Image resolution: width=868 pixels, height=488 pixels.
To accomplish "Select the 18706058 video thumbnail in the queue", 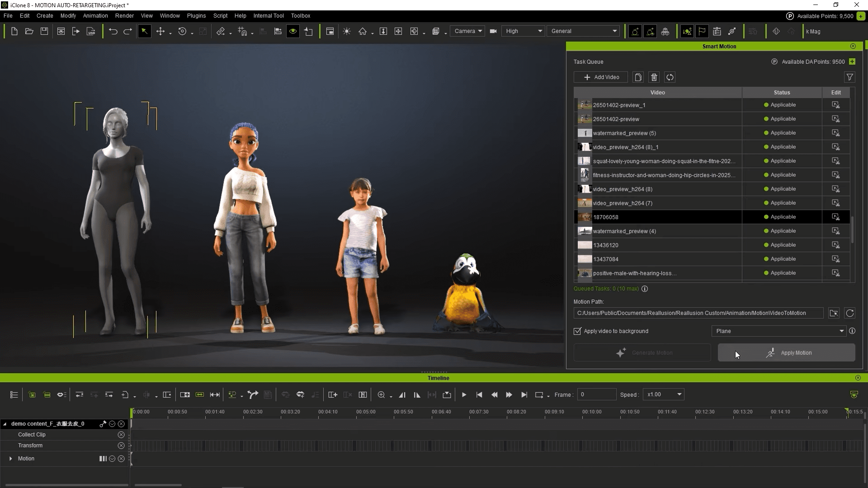I will tap(585, 217).
